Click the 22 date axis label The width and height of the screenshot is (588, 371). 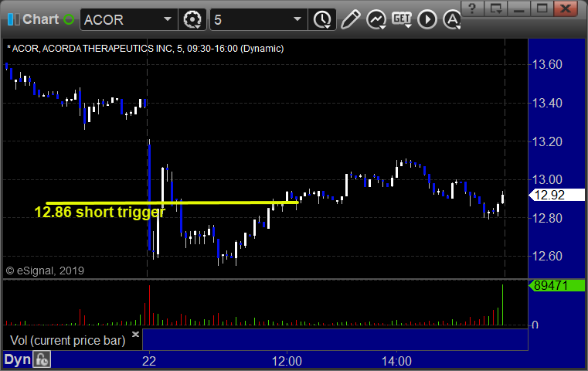click(x=149, y=361)
